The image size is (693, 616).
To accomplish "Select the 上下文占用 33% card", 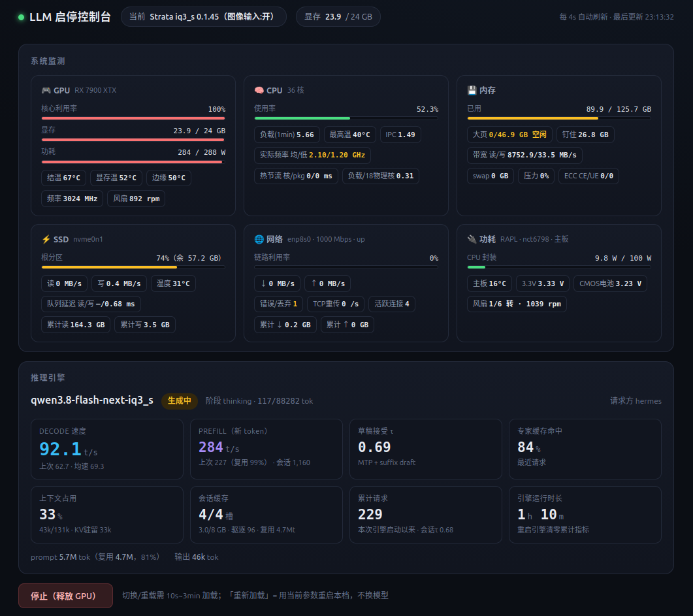I will [x=107, y=515].
